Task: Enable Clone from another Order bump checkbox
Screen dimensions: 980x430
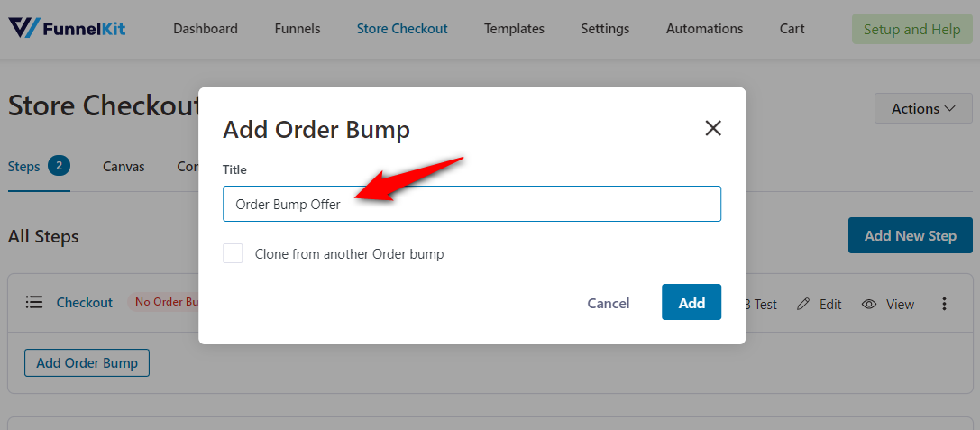Action: [234, 253]
